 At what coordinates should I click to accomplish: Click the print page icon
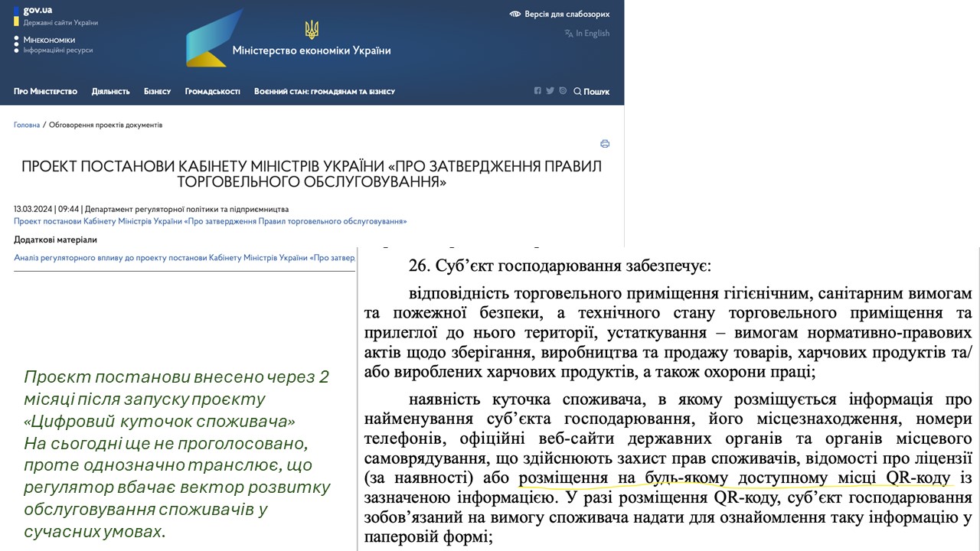click(605, 144)
